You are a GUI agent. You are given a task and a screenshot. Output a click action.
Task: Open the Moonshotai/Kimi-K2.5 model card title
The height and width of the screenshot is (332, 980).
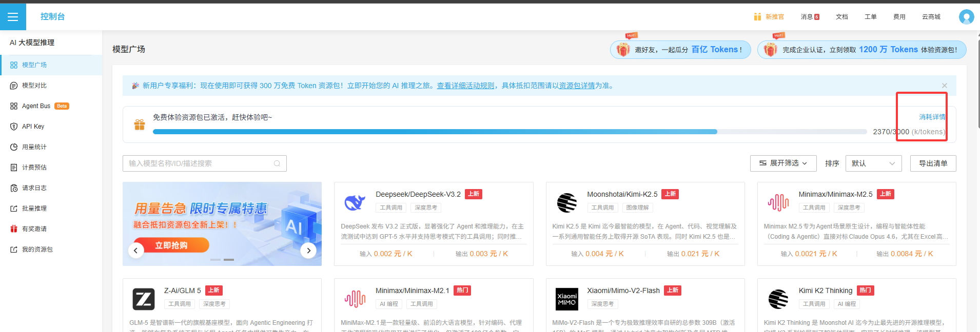point(622,194)
